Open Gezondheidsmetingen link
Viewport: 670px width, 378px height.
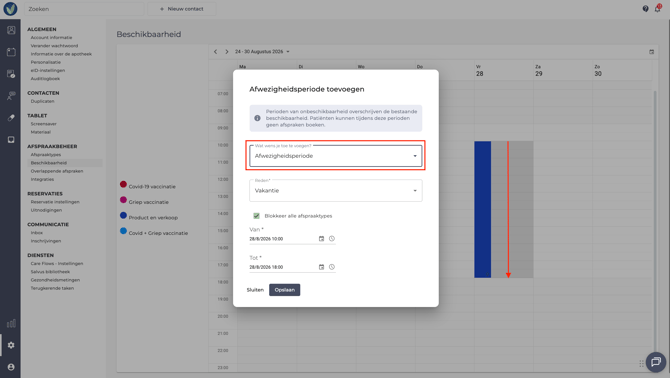coord(55,280)
